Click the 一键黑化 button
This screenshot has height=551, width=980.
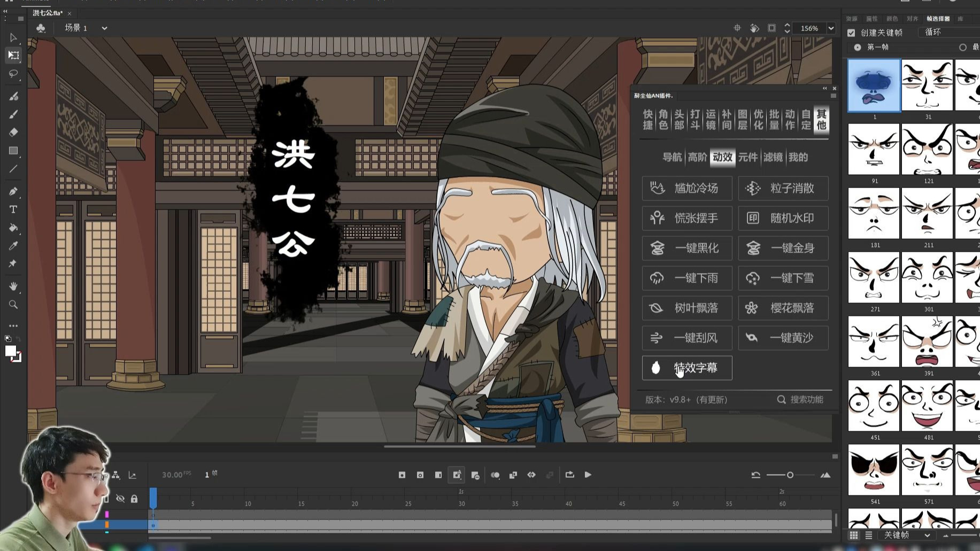coord(687,248)
